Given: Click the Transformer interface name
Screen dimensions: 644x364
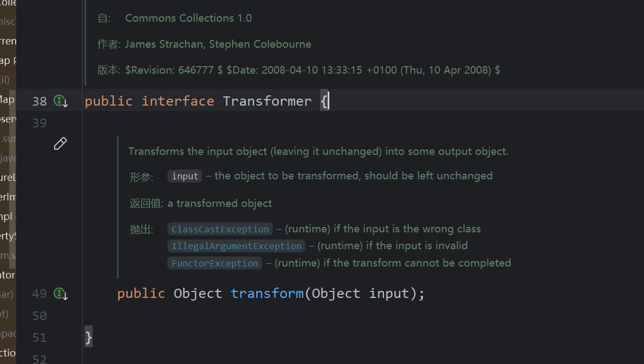Looking at the screenshot, I should [267, 101].
